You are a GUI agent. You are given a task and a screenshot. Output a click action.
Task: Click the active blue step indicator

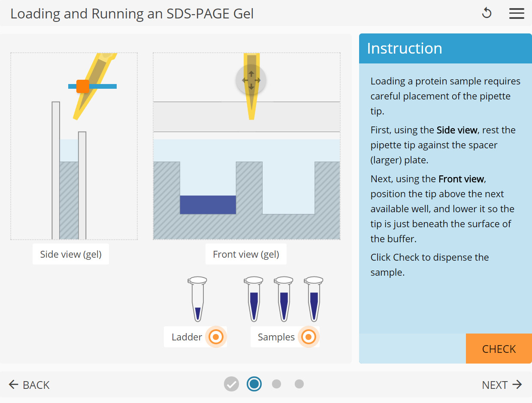pyautogui.click(x=254, y=384)
